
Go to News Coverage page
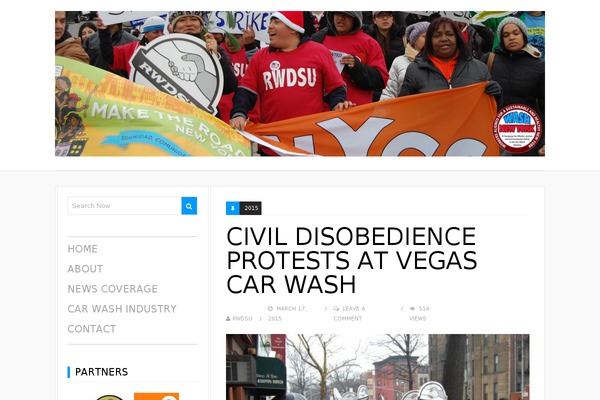pyautogui.click(x=112, y=289)
